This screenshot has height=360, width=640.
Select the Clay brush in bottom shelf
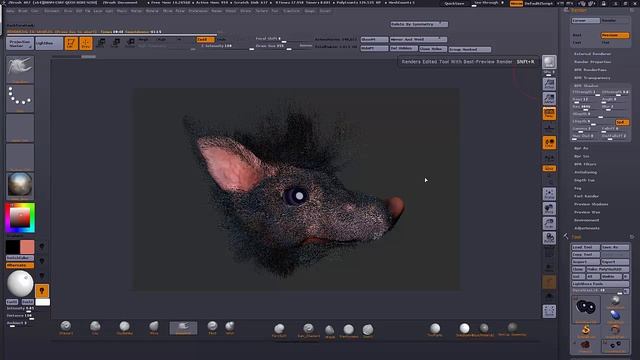(x=95, y=327)
